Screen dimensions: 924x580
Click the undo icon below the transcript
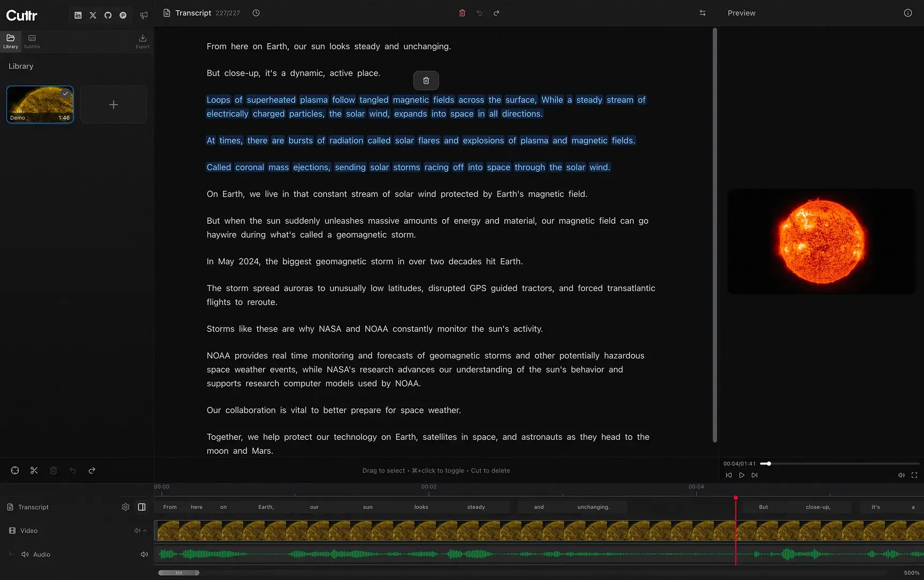[x=73, y=470]
